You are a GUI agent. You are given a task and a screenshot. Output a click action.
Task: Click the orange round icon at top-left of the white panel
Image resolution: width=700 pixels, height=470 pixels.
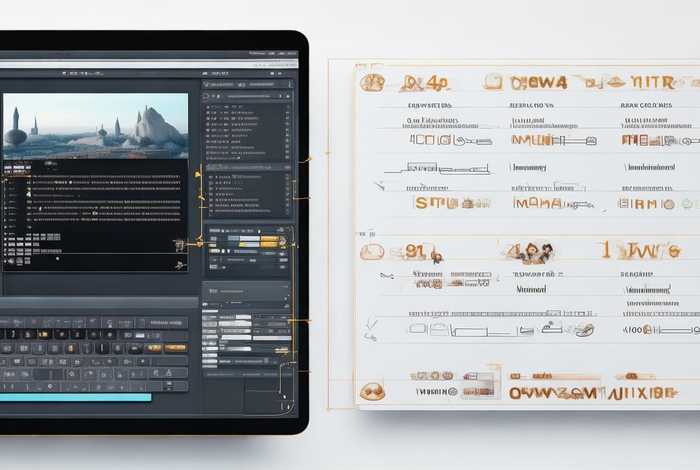coord(372,83)
